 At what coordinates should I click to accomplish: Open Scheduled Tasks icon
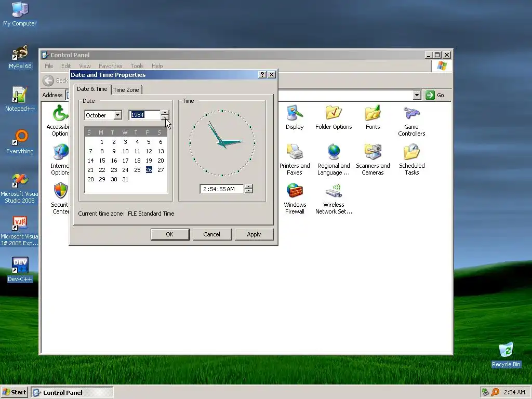coord(411,159)
